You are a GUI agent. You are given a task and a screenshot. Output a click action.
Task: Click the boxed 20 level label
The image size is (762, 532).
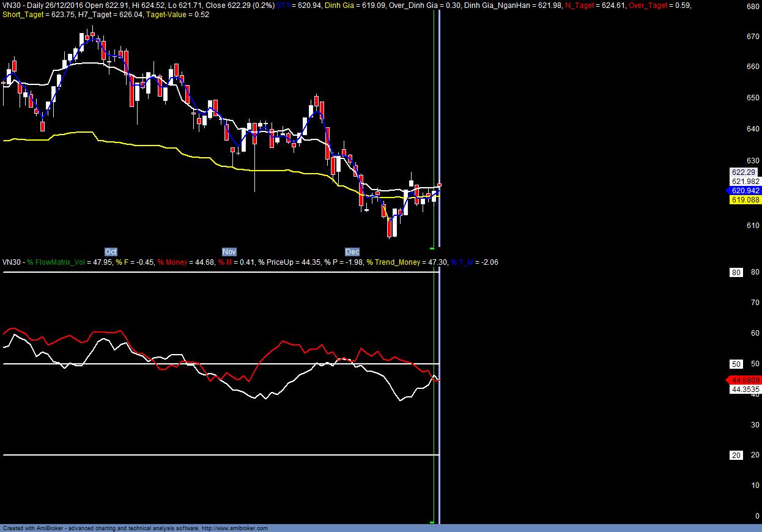pyautogui.click(x=736, y=455)
